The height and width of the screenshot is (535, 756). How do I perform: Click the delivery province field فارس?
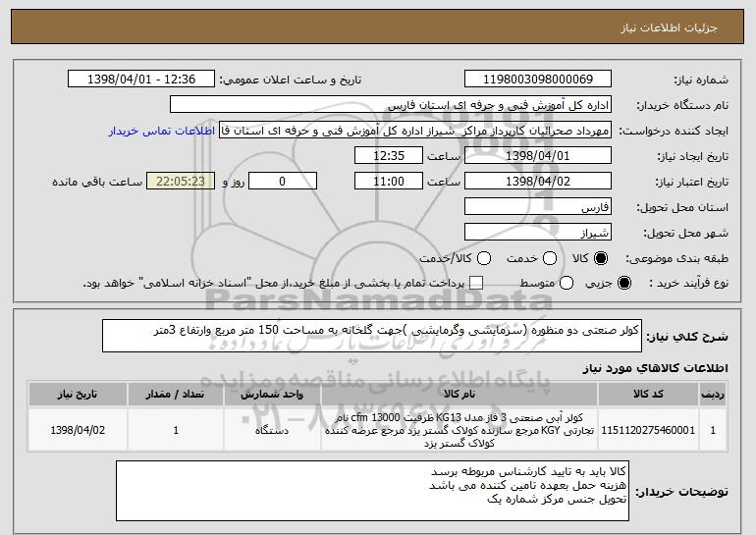538,207
